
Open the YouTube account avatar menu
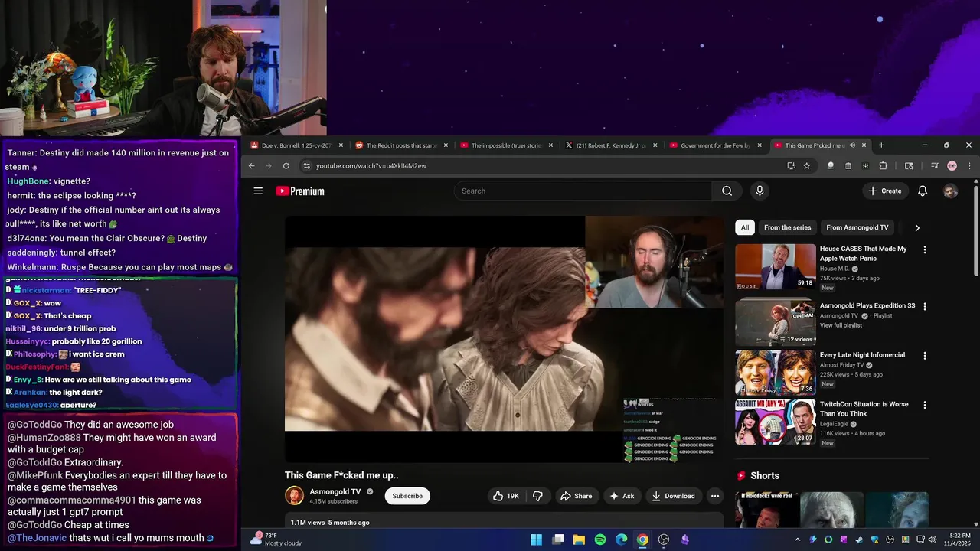coord(950,191)
